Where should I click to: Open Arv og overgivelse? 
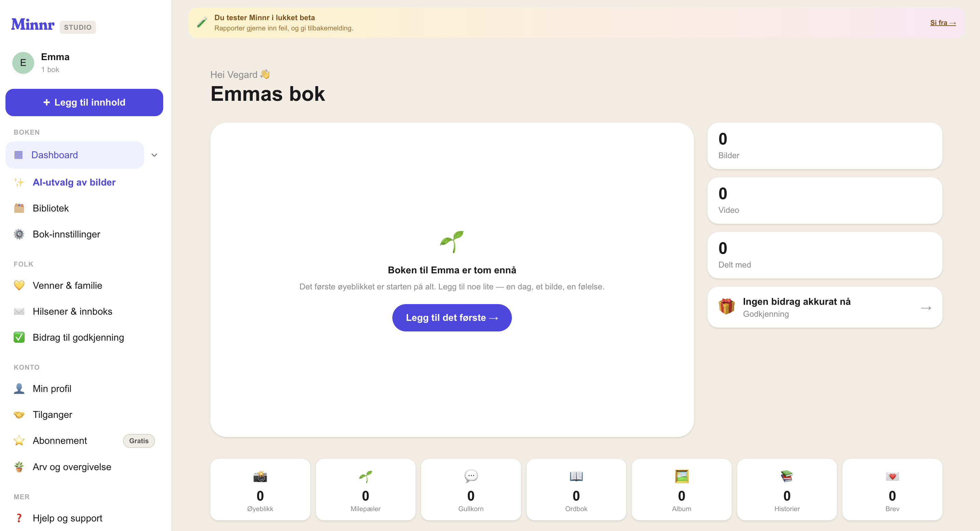pyautogui.click(x=84, y=467)
